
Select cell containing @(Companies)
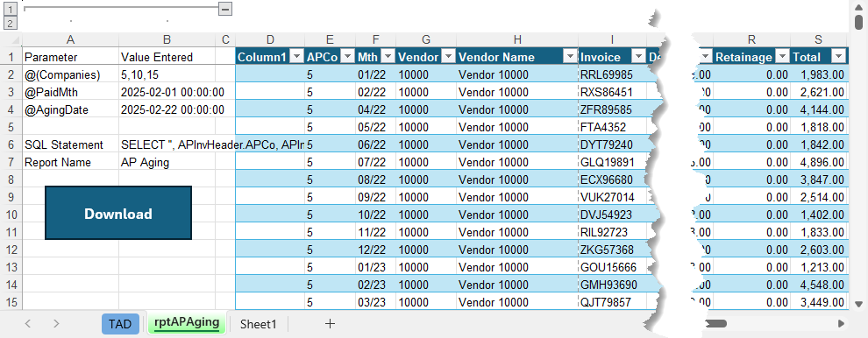[70, 74]
